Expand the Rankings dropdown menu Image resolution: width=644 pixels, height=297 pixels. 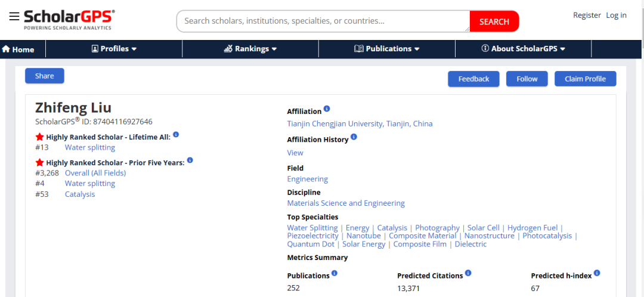(250, 49)
